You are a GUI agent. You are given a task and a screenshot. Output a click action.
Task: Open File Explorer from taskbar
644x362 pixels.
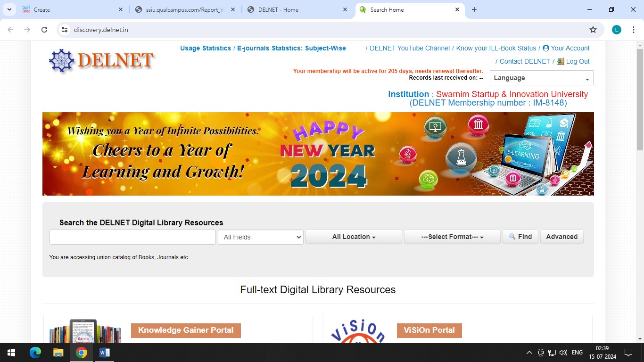pyautogui.click(x=58, y=353)
